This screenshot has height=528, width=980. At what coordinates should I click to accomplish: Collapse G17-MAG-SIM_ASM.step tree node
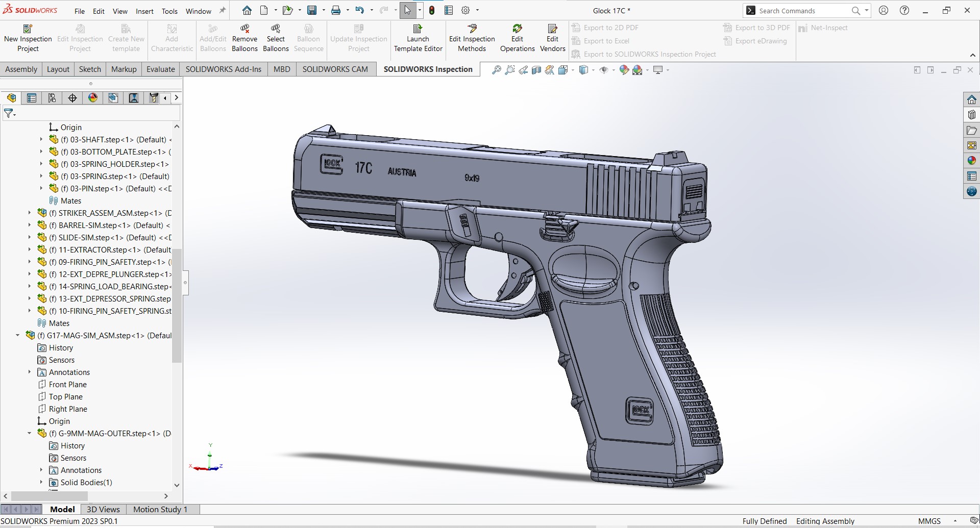tap(18, 335)
